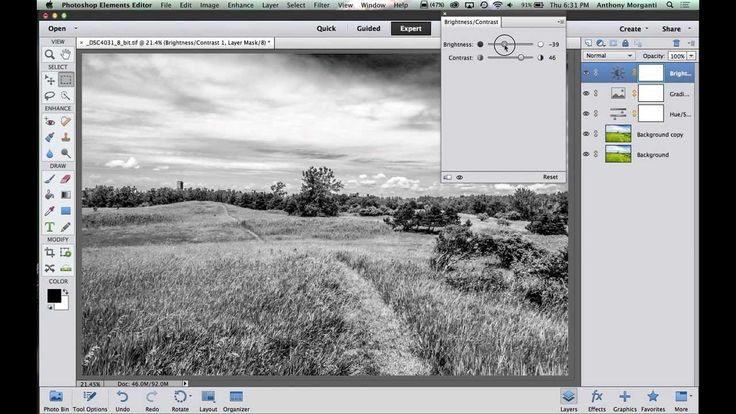Screen dimensions: 736x414
Task: Select the Type tool
Action: 49,227
